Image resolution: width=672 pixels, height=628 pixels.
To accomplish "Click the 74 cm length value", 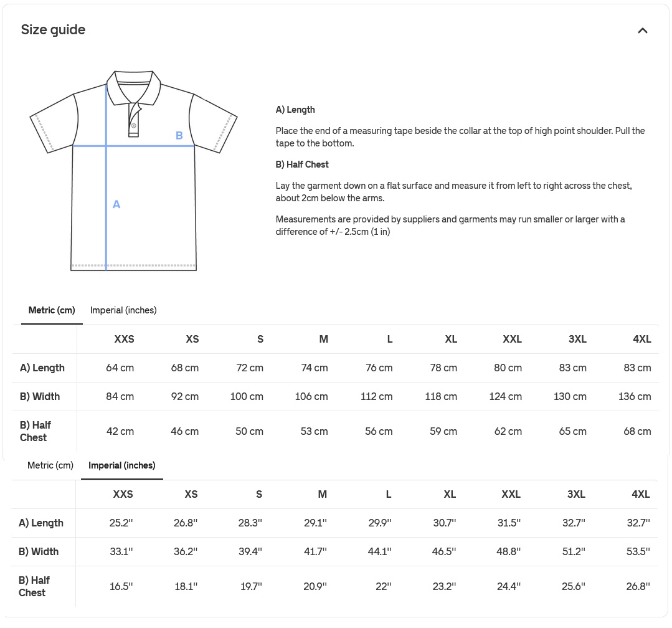I will tap(315, 368).
